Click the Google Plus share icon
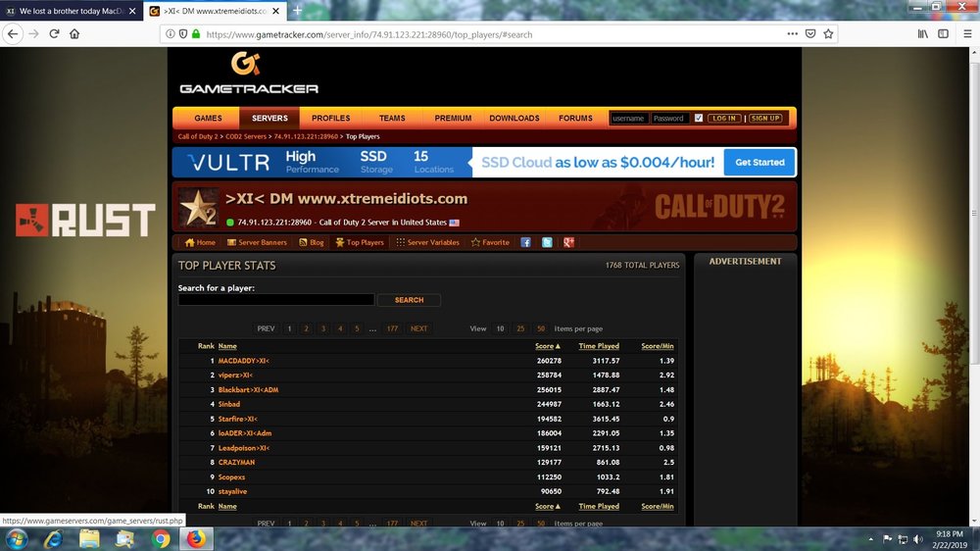Viewport: 980px width, 551px height. tap(568, 242)
